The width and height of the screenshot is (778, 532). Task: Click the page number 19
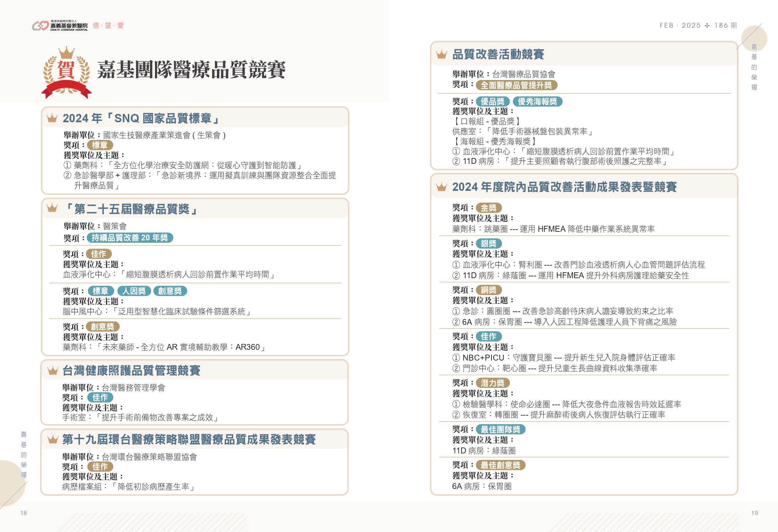[754, 513]
